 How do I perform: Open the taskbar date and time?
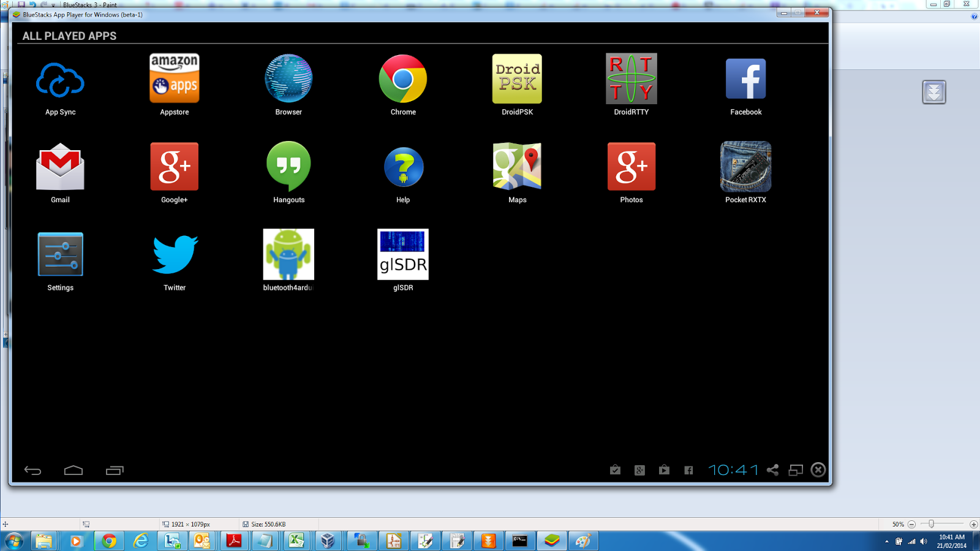[x=951, y=541]
